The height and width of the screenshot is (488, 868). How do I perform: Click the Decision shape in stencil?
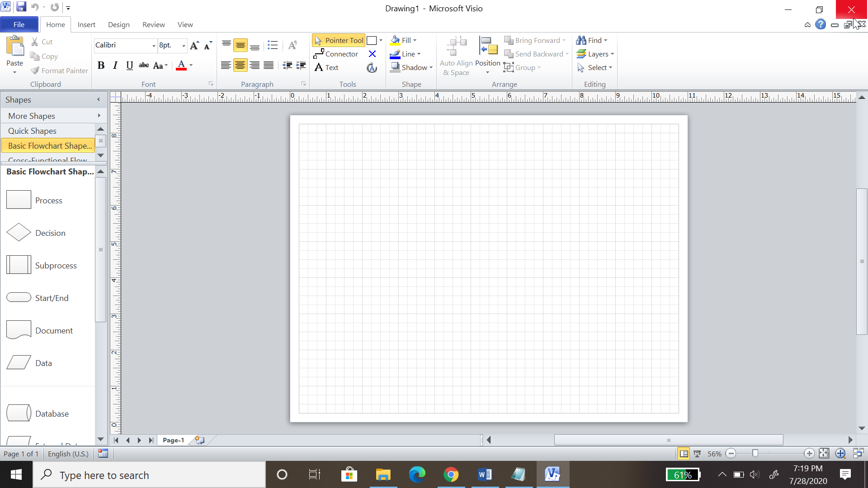click(19, 233)
